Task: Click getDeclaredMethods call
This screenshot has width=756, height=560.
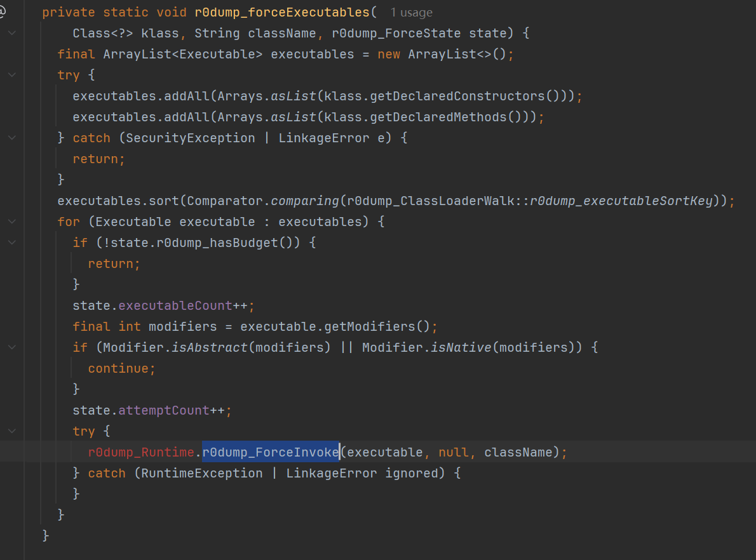Action: pyautogui.click(x=438, y=117)
